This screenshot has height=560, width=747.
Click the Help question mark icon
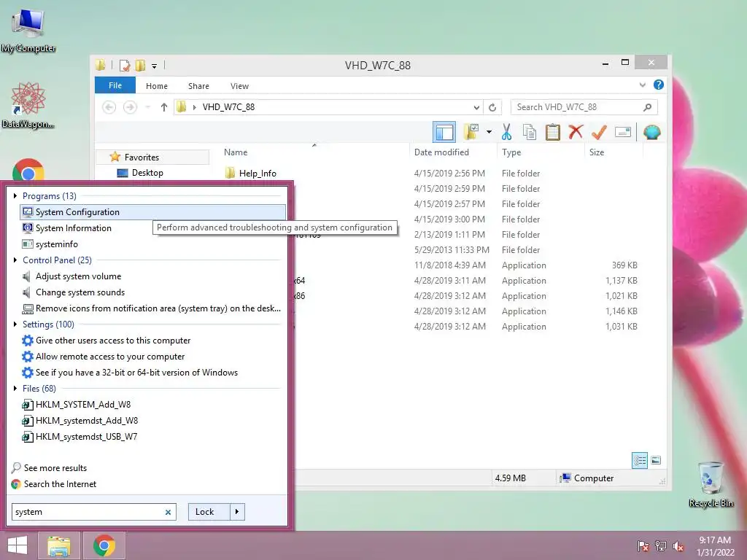point(659,85)
